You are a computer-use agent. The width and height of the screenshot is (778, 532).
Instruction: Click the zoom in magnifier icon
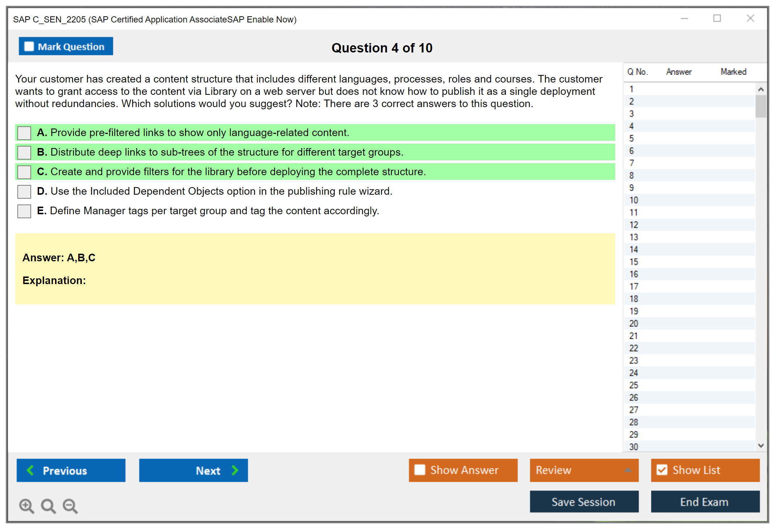tap(26, 506)
